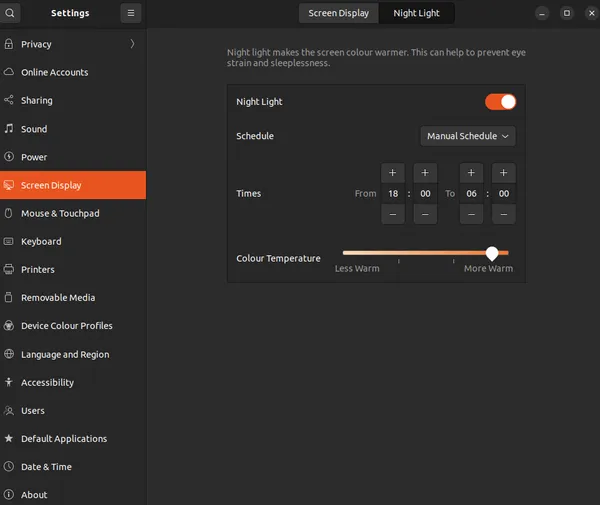Open Date & Time settings
Viewport: 600px width, 505px height.
73,466
